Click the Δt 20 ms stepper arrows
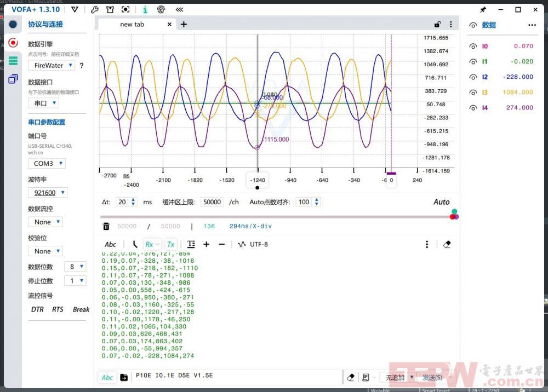 pyautogui.click(x=133, y=202)
